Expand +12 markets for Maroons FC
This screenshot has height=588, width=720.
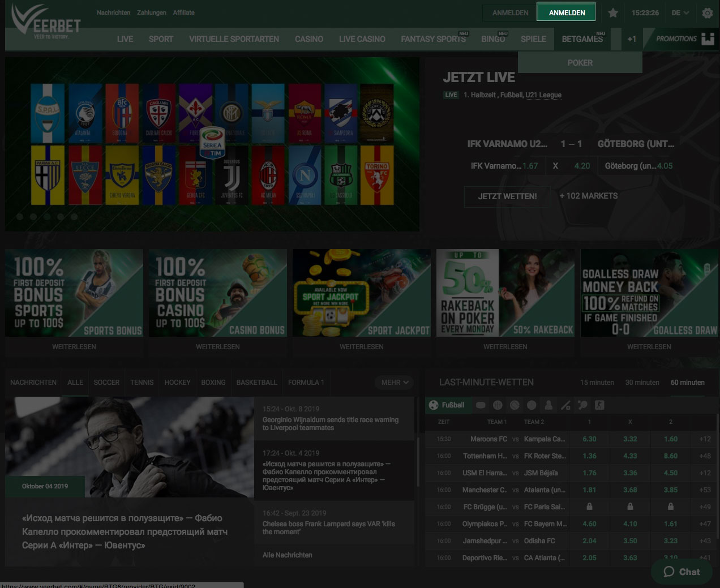pyautogui.click(x=705, y=439)
